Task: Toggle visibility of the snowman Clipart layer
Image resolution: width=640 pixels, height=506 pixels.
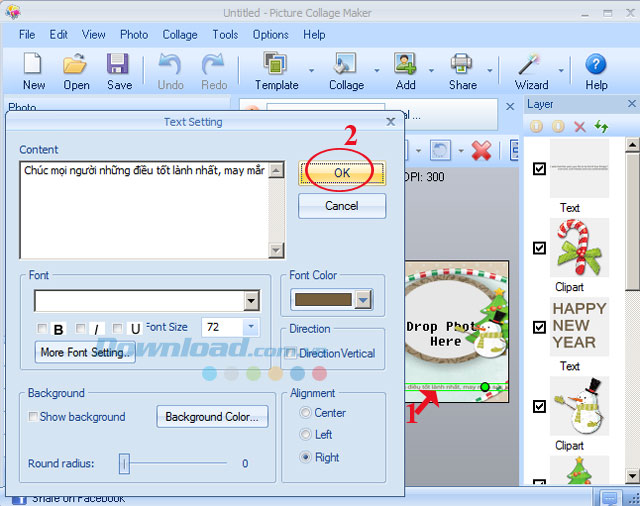Action: click(x=540, y=406)
